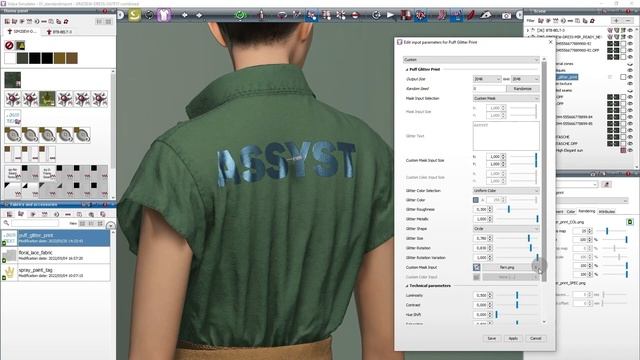Click the shirt garment icon in toolbar
Viewport: 640px width, 360px height.
(x=164, y=15)
